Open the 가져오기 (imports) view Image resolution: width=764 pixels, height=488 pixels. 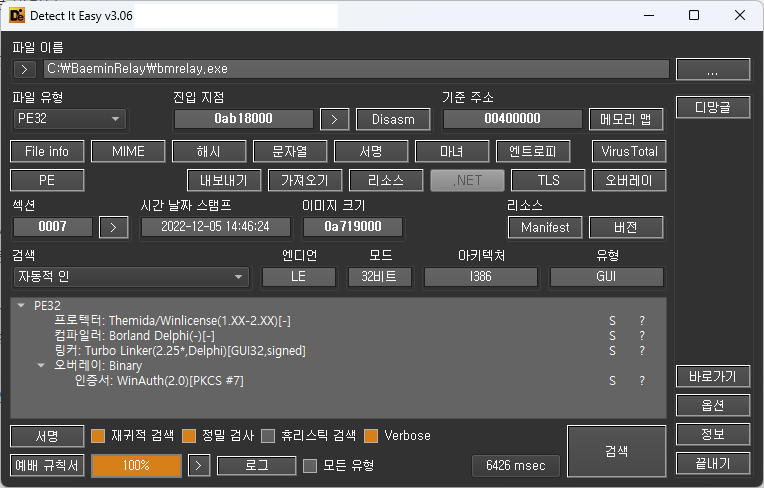pyautogui.click(x=305, y=181)
